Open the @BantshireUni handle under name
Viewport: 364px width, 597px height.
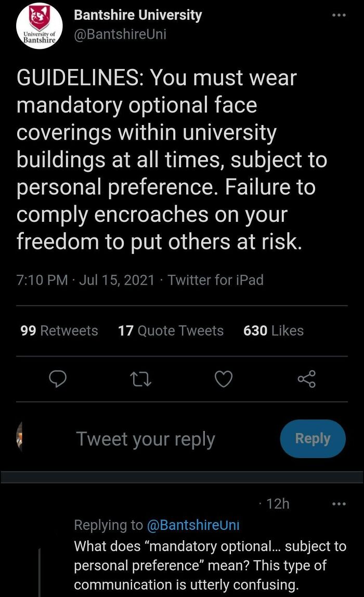[x=120, y=34]
